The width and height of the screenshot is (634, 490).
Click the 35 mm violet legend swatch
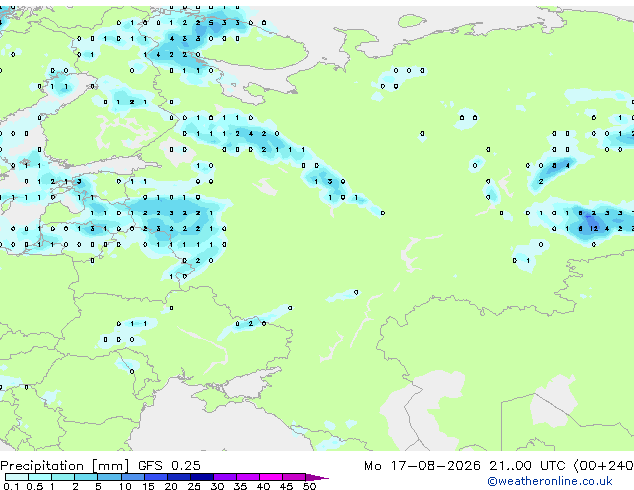248,477
